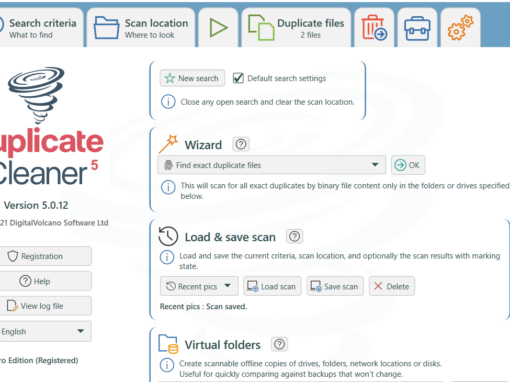Click the New search button
This screenshot has height=382, width=510.
tap(192, 78)
